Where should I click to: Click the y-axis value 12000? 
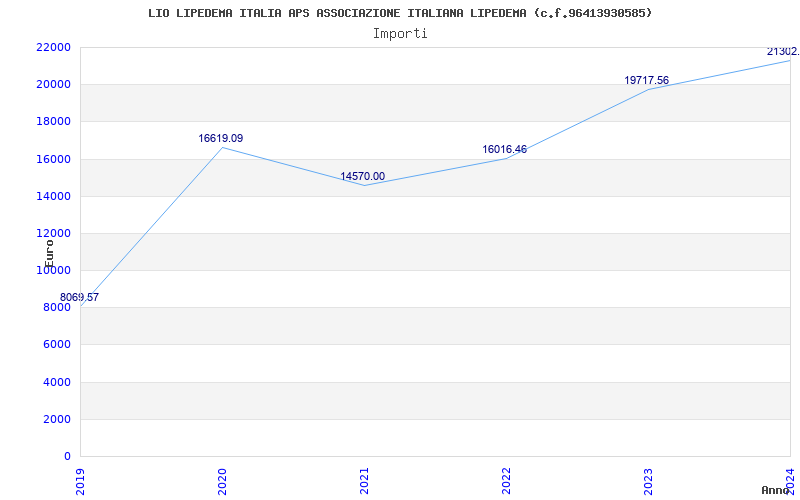coord(53,234)
